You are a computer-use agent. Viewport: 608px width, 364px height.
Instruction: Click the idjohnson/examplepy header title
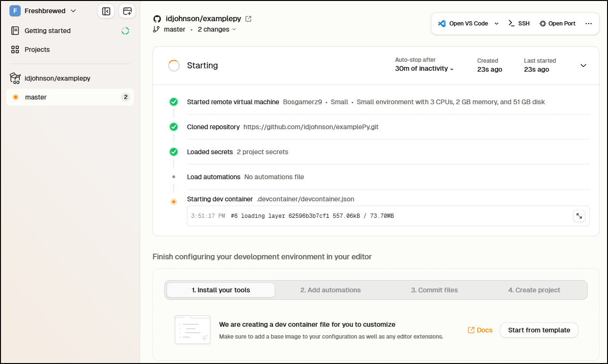pyautogui.click(x=203, y=19)
